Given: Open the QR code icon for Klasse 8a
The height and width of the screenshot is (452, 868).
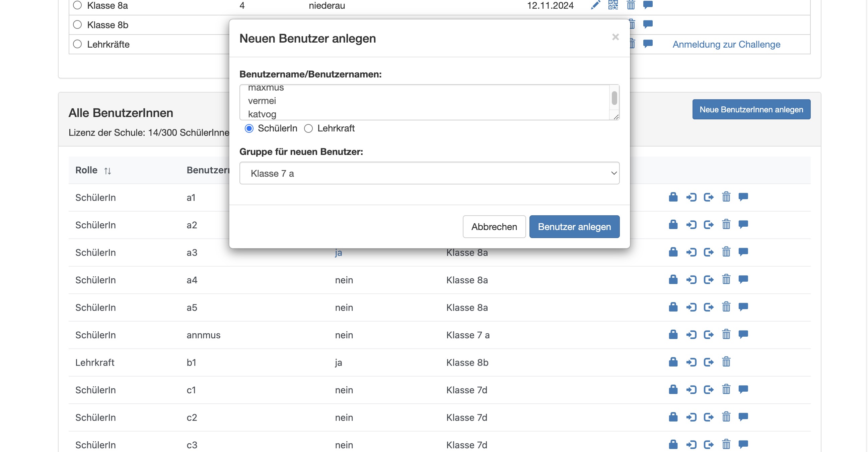Looking at the screenshot, I should pyautogui.click(x=613, y=5).
